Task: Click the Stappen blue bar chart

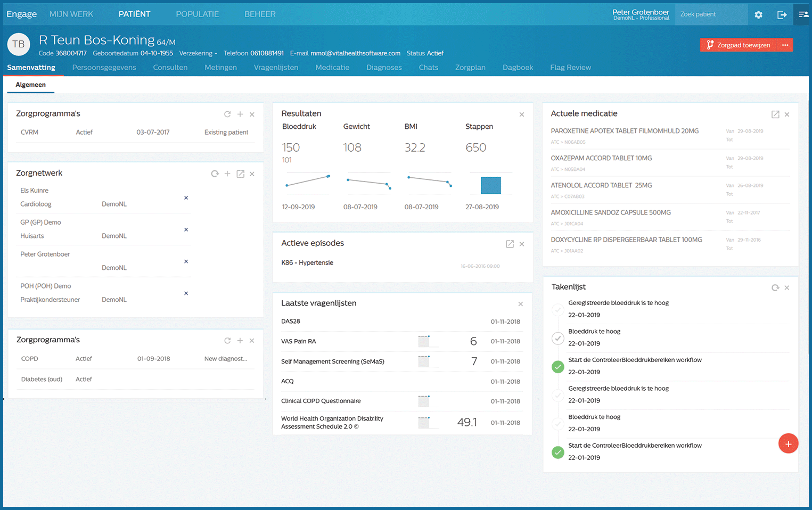Action: point(490,185)
